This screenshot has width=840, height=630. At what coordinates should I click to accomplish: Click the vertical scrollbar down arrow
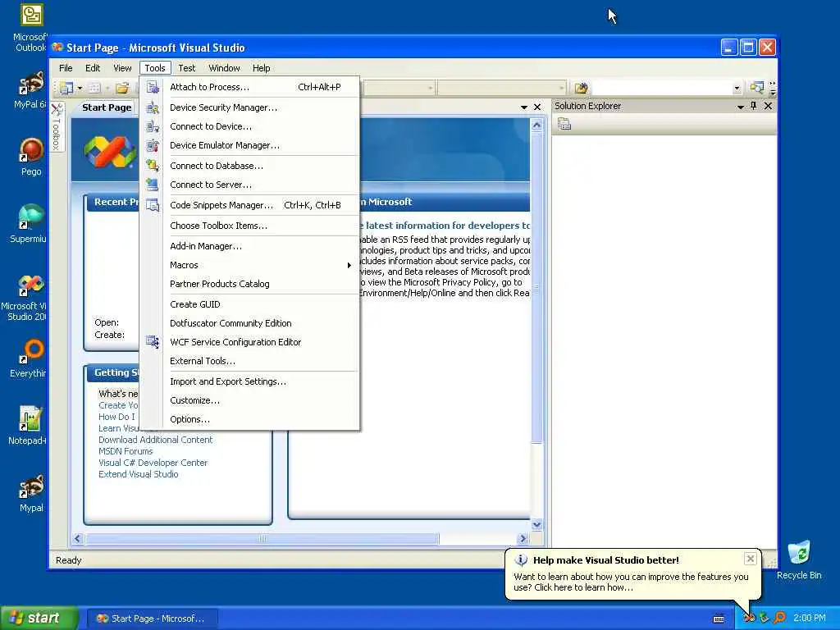(x=536, y=524)
